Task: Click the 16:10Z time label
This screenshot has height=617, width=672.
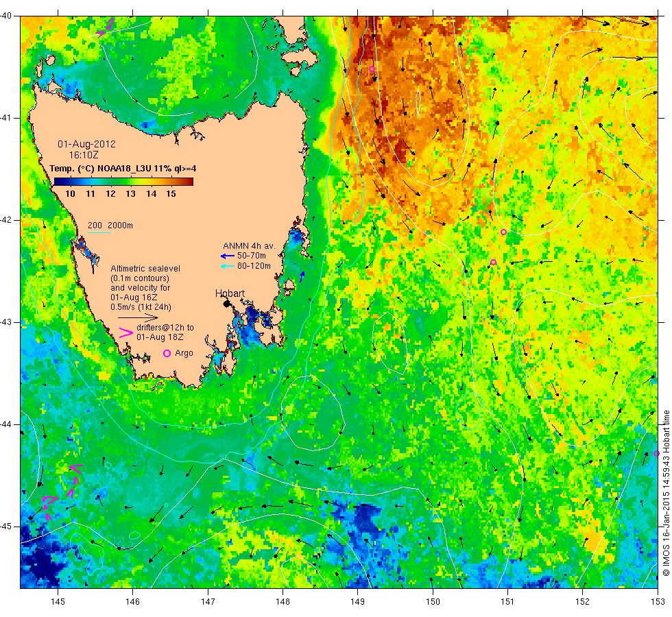Action: [84, 155]
